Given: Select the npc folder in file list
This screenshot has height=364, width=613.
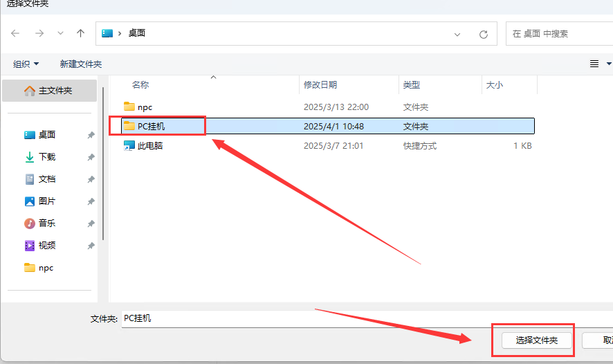Looking at the screenshot, I should [144, 107].
